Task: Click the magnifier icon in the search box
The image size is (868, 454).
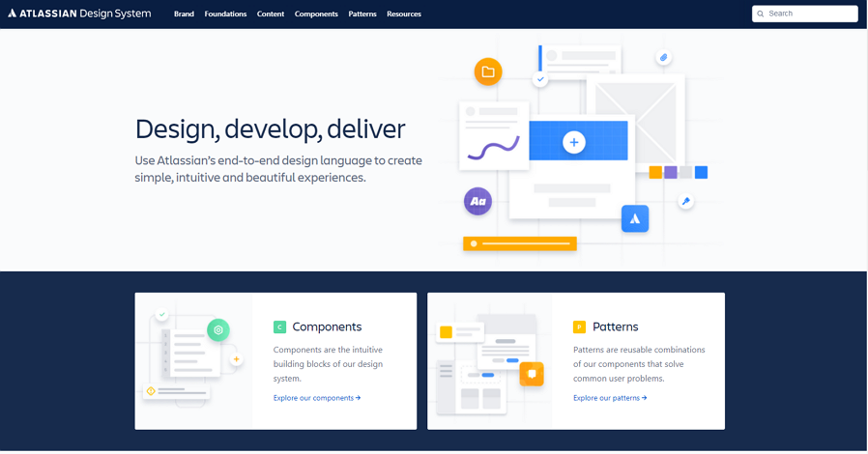Action: click(x=761, y=14)
